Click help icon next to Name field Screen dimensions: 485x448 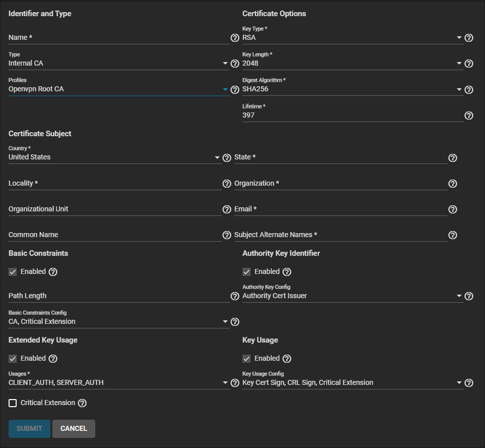[x=234, y=38]
